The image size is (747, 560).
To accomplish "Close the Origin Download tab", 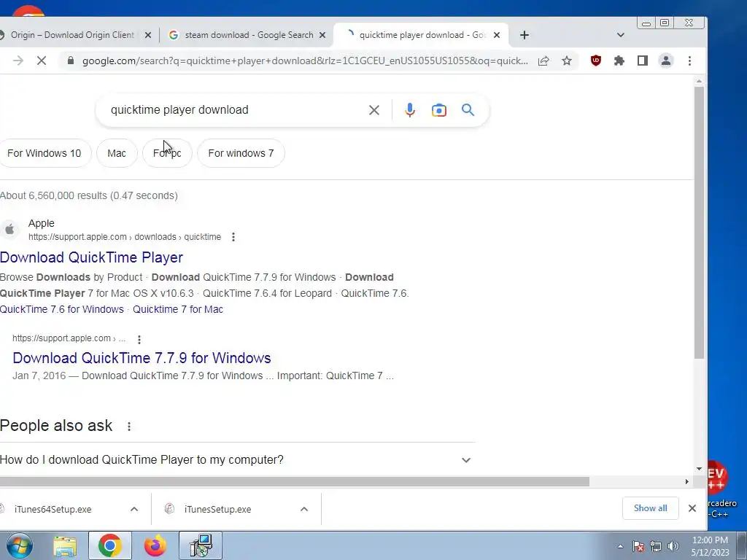I will (147, 35).
